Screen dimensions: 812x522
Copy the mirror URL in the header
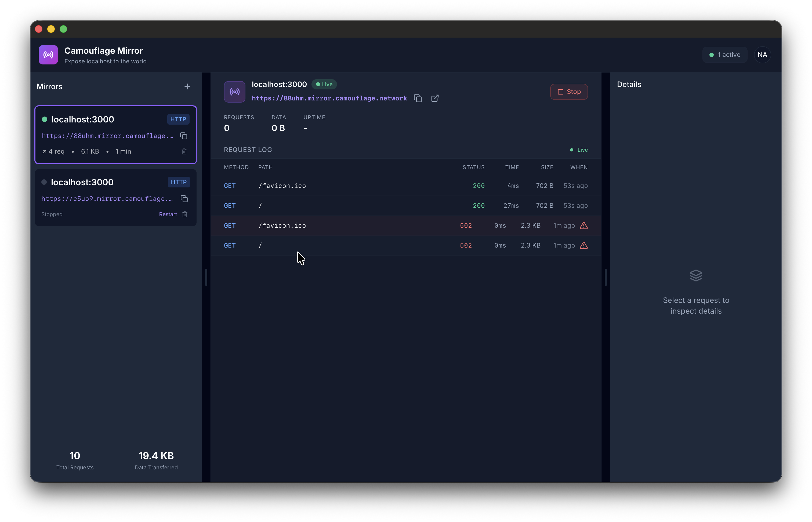click(418, 98)
